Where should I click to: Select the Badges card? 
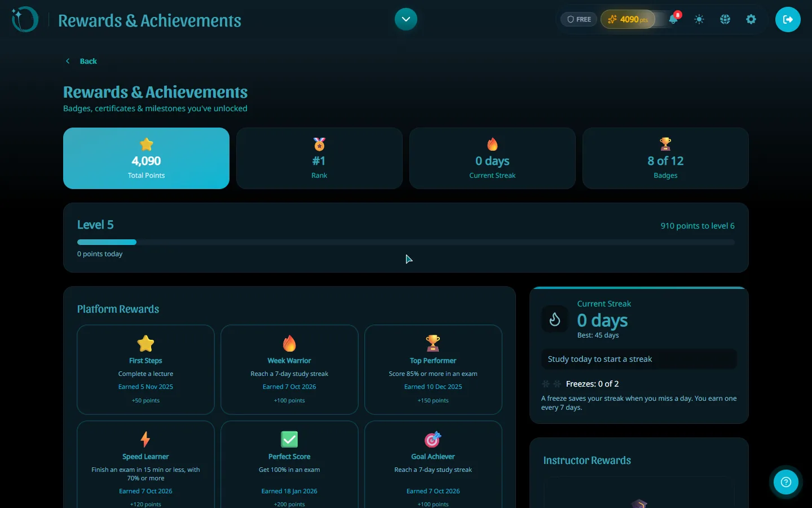[665, 158]
